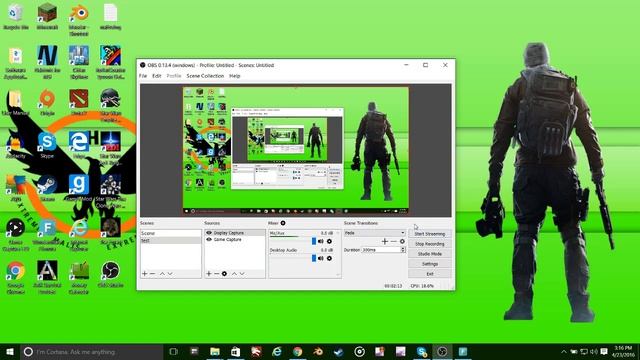640x360 pixels.
Task: Open Steam desktop shortcut
Action: point(47,188)
